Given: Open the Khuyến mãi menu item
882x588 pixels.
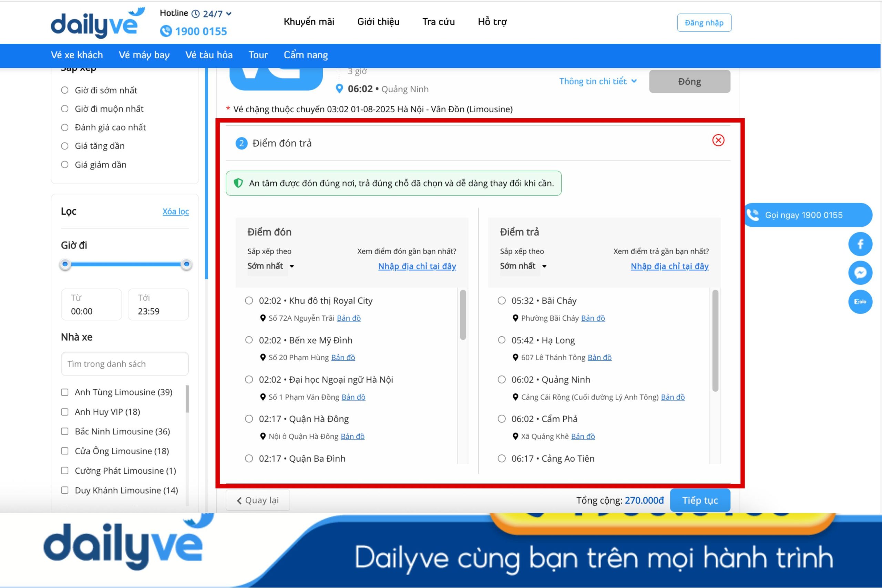Looking at the screenshot, I should pos(309,22).
